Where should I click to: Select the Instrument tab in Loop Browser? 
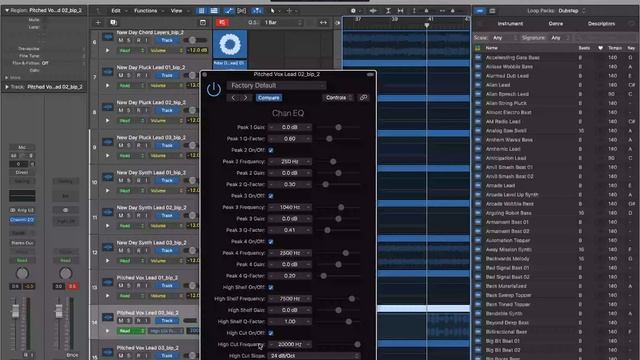510,24
